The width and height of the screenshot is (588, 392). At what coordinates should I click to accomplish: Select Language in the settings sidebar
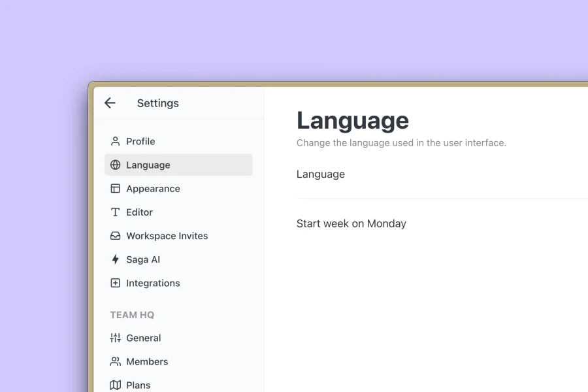tap(178, 165)
